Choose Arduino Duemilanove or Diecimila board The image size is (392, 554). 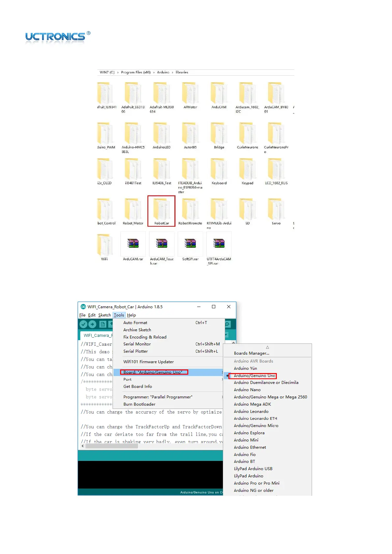pyautogui.click(x=266, y=383)
